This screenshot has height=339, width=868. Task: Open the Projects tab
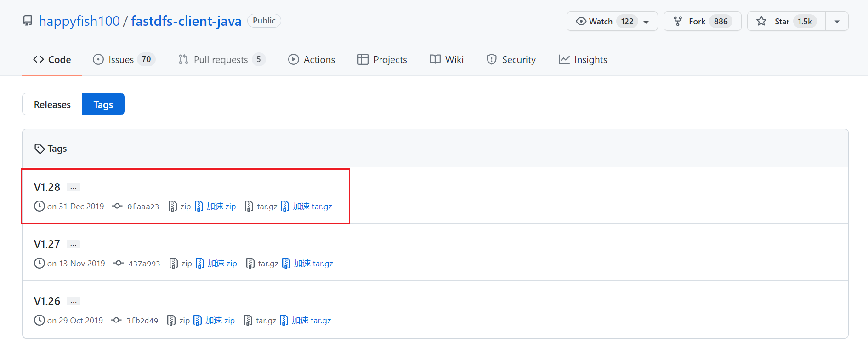(x=382, y=60)
